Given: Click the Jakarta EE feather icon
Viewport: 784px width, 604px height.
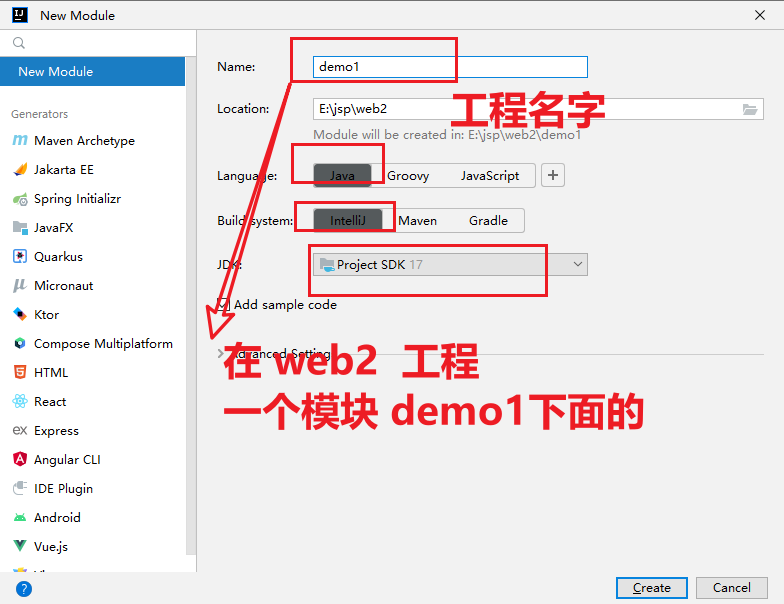Looking at the screenshot, I should coord(20,170).
